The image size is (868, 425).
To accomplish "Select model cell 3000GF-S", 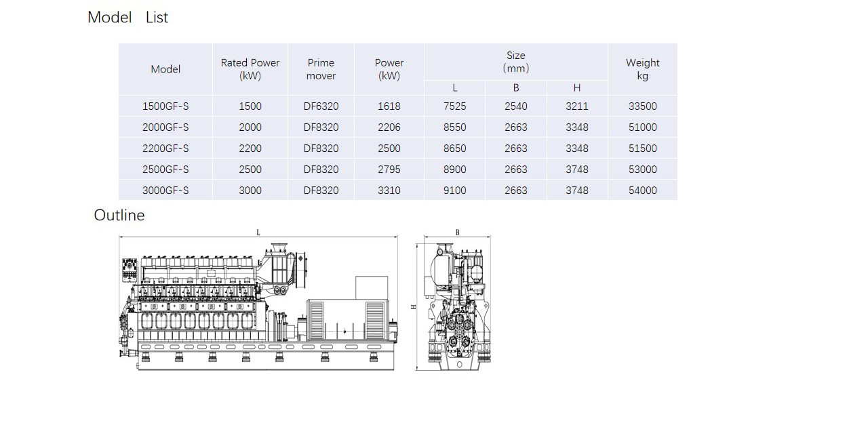I will (x=165, y=190).
